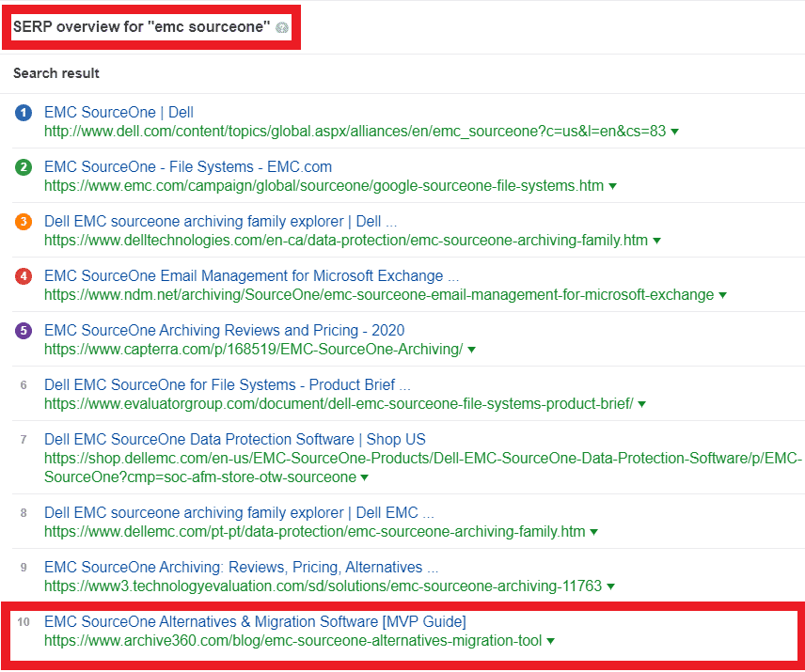Expand dropdown arrow after the ndm.net URL
Screen dimensions: 805x672
point(722,295)
